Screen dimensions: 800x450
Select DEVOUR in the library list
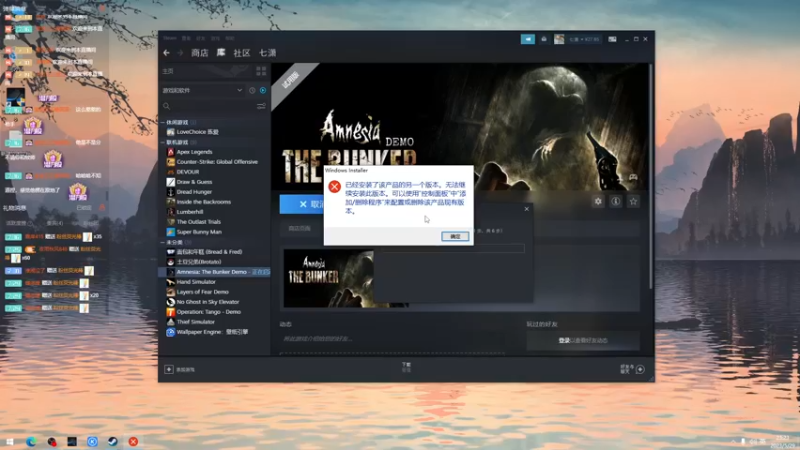tap(188, 172)
